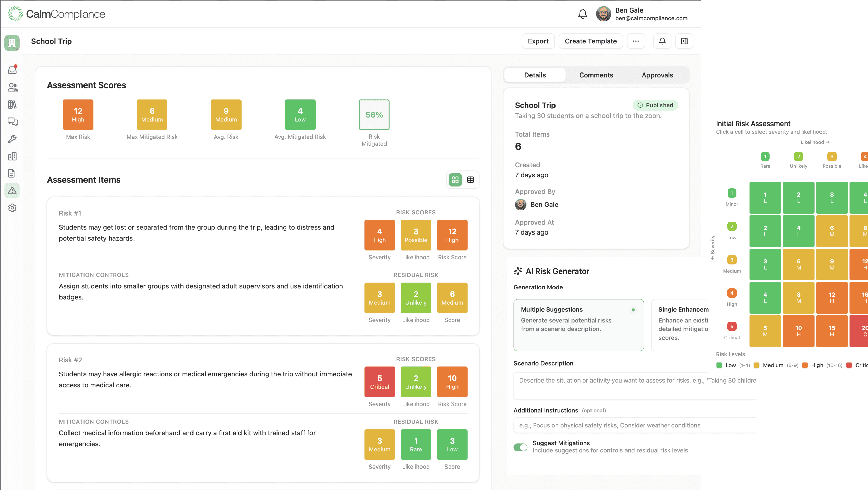The height and width of the screenshot is (490, 868).
Task: Collapse the right panel with sidebar icon
Action: (684, 41)
